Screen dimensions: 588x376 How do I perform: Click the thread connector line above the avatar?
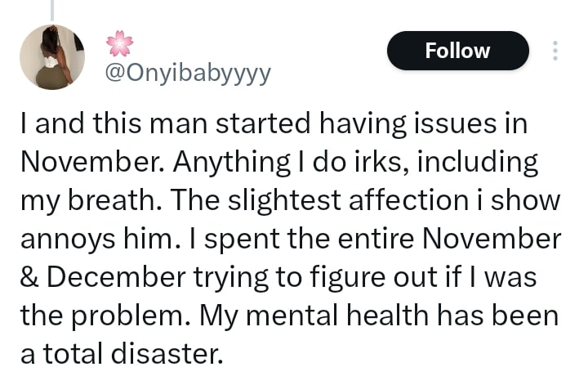(x=51, y=9)
